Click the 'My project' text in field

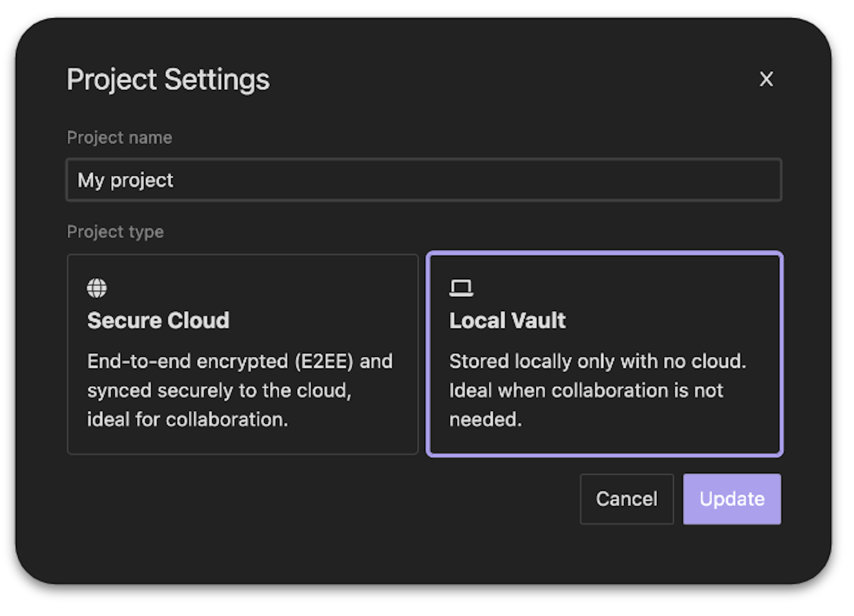[x=125, y=180]
